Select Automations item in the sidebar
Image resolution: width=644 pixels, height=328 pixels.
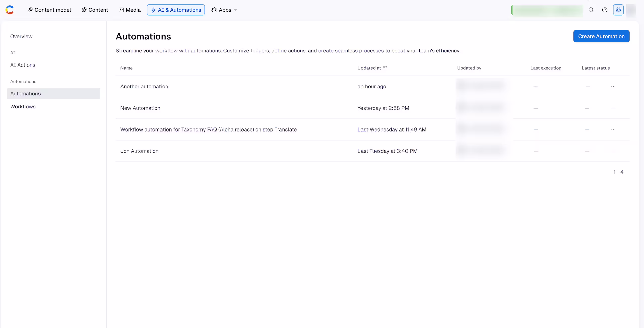click(54, 93)
